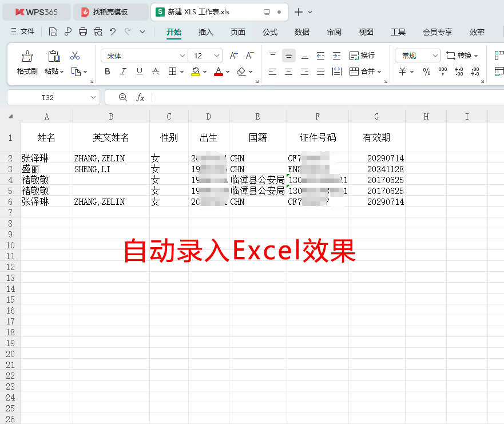504x424 pixels.
Task: Switch to the 数据 ribbon tab
Action: tap(302, 32)
